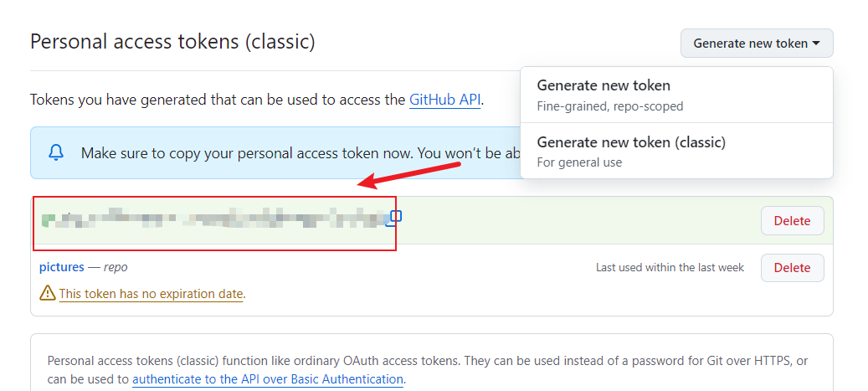Expand the Generate new token caret arrow

(x=816, y=44)
